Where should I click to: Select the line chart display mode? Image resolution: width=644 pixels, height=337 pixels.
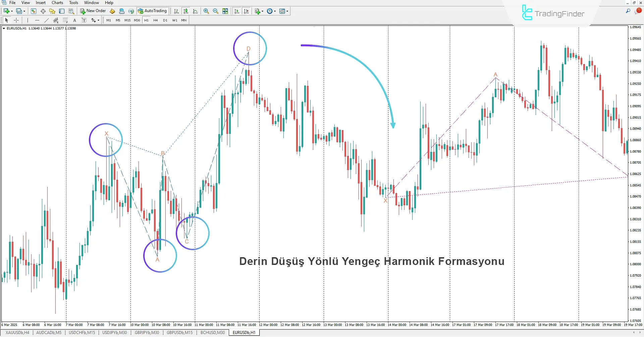click(x=196, y=11)
